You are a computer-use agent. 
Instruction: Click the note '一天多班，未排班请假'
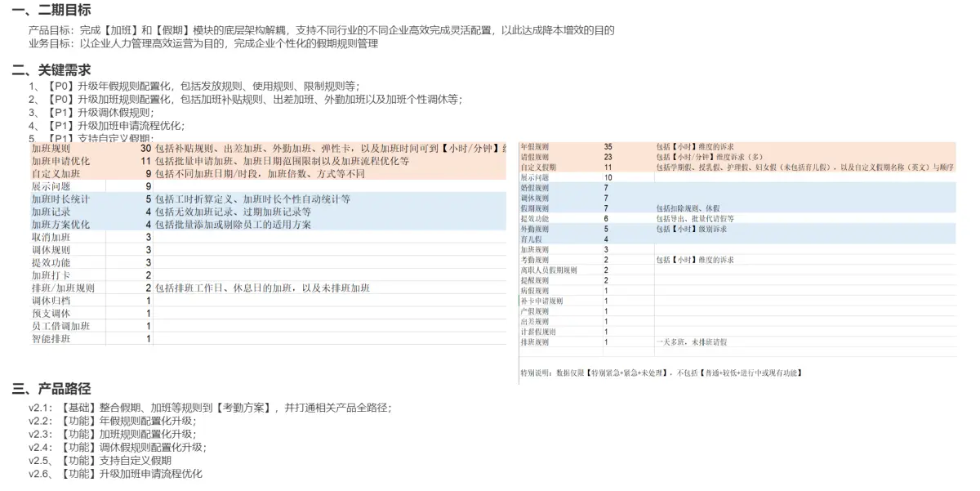pos(692,342)
